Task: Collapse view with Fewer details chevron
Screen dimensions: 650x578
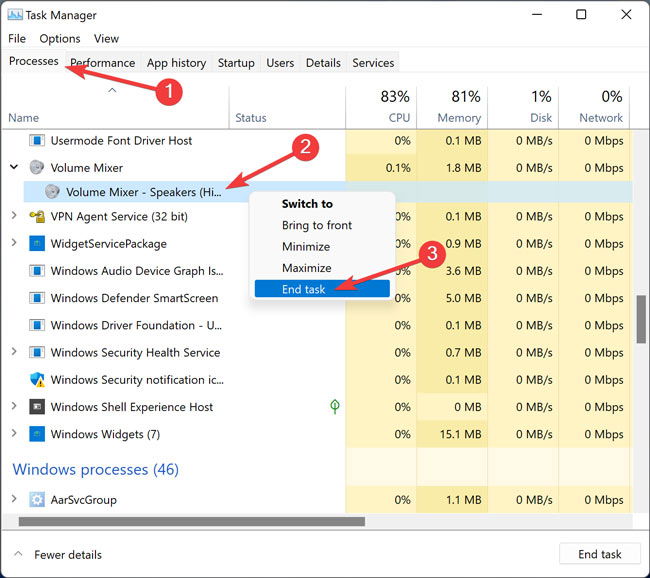Action: click(18, 554)
